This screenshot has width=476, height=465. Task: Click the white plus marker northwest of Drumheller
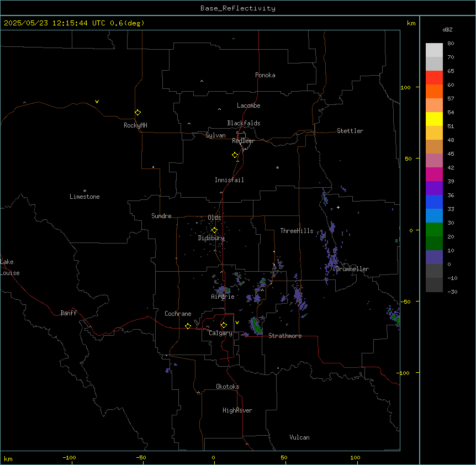pos(338,207)
